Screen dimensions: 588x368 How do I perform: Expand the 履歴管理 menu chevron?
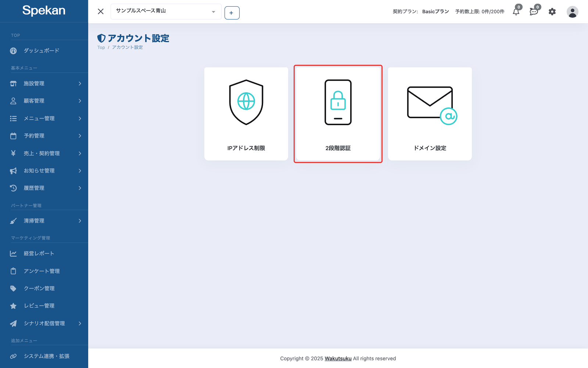click(x=80, y=188)
